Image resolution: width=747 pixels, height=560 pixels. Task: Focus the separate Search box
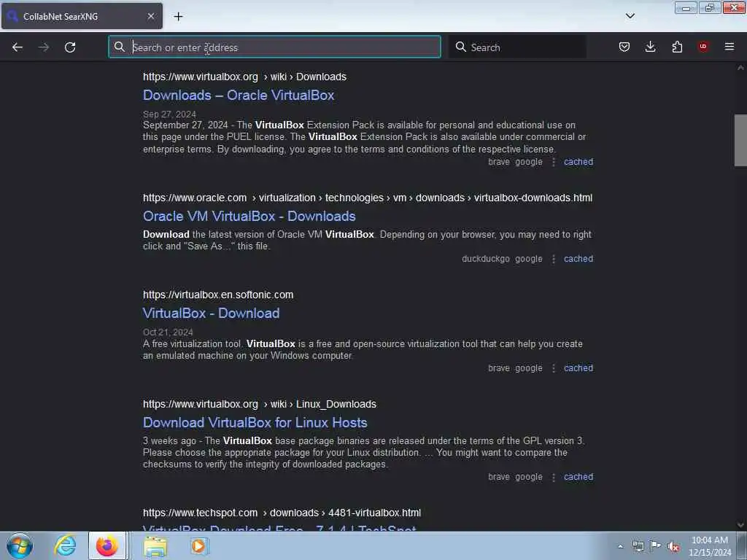[x=517, y=47]
